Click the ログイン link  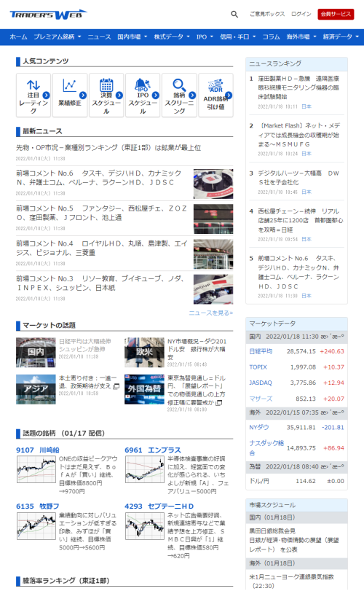point(301,14)
